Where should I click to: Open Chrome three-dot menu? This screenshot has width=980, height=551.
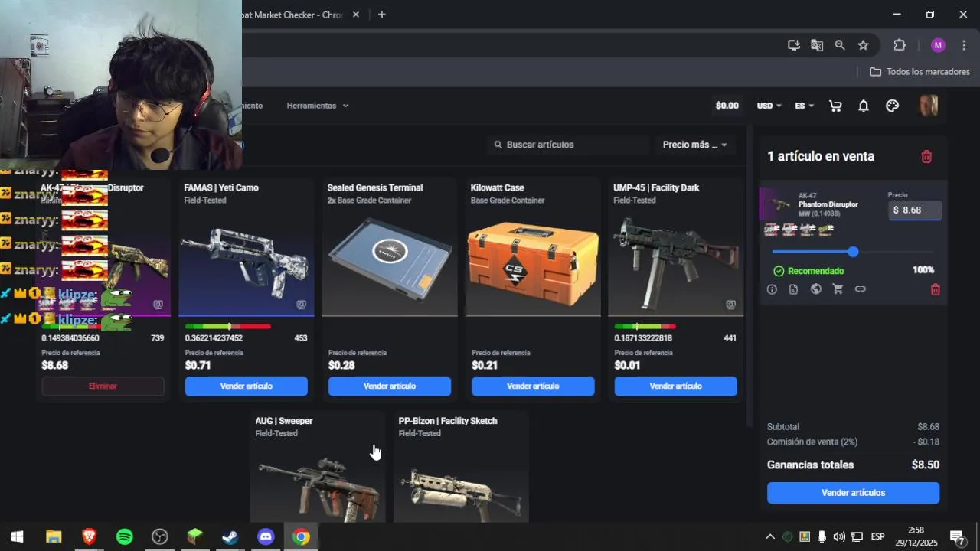(962, 45)
